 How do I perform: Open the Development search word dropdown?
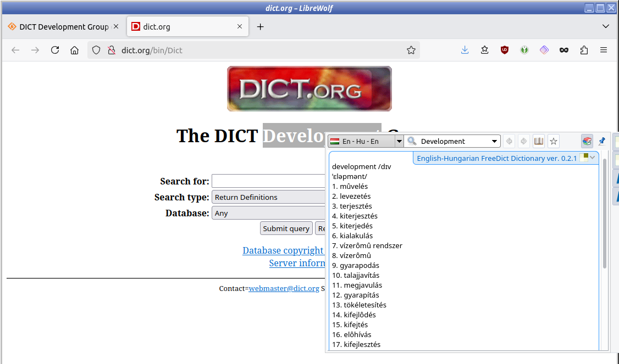(495, 141)
